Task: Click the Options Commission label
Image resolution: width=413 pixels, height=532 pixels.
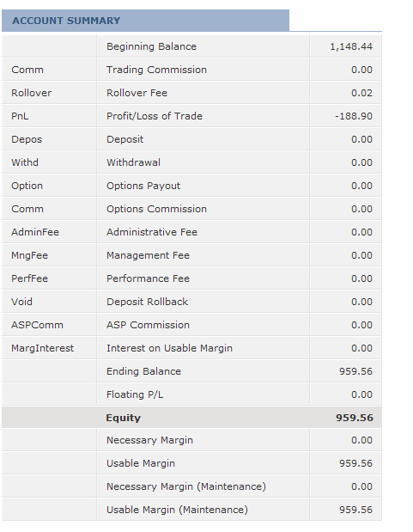Action: [156, 209]
